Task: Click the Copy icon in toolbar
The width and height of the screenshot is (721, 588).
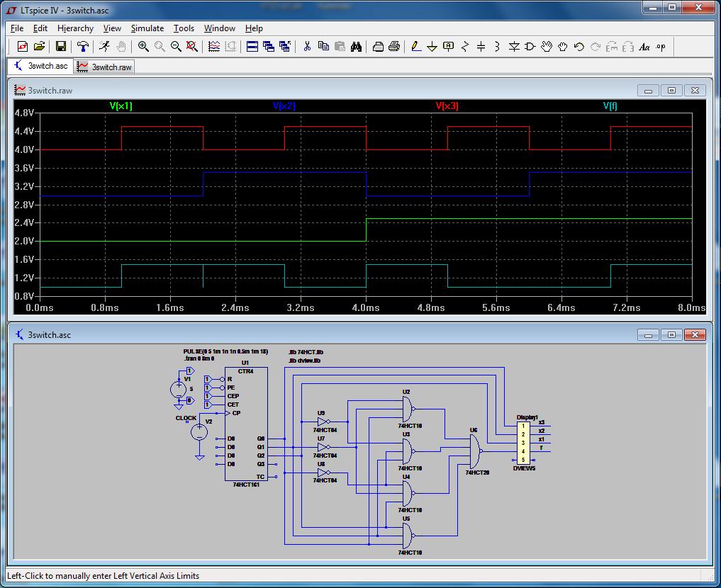Action: (323, 46)
